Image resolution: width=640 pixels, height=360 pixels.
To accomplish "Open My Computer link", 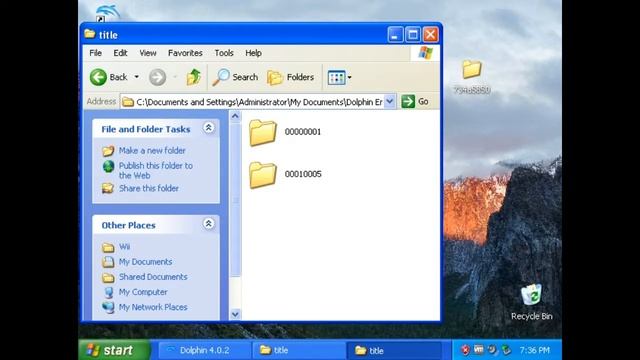I will [x=143, y=292].
